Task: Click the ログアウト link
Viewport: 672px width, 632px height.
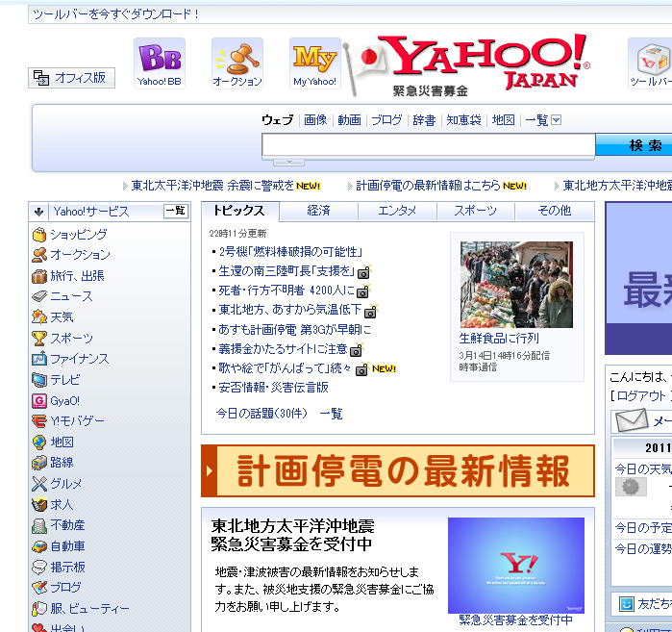Action: tap(640, 396)
